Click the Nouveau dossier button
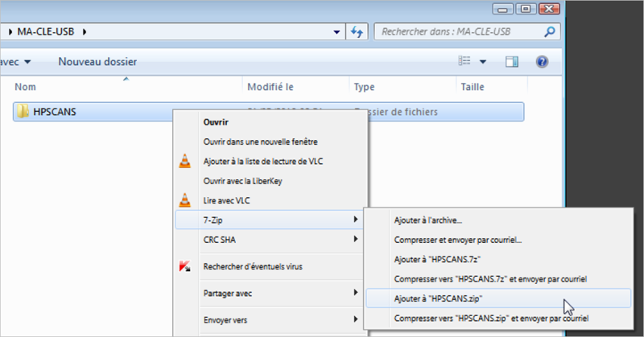 click(97, 62)
